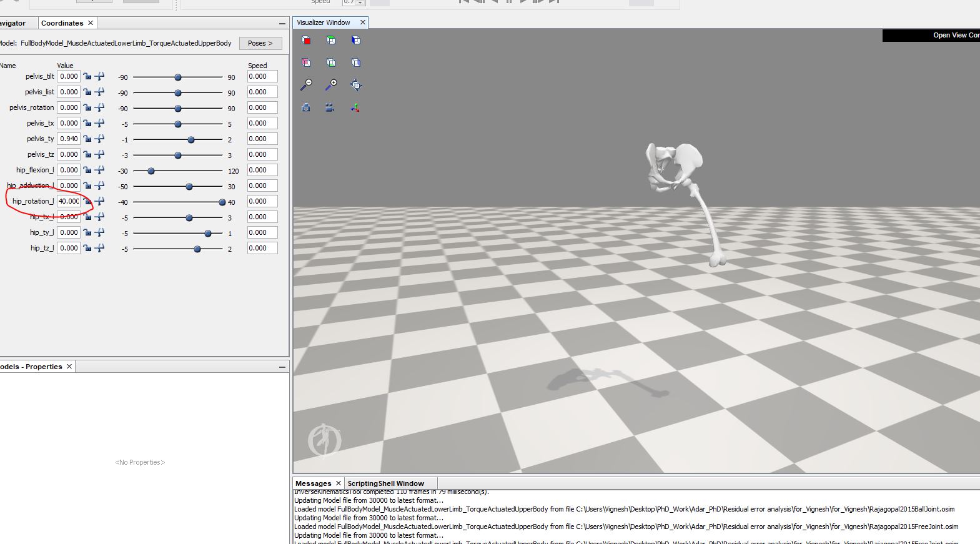The height and width of the screenshot is (544, 980).
Task: Click the hip_rotation_l value field showing 40.000
Action: (x=69, y=201)
